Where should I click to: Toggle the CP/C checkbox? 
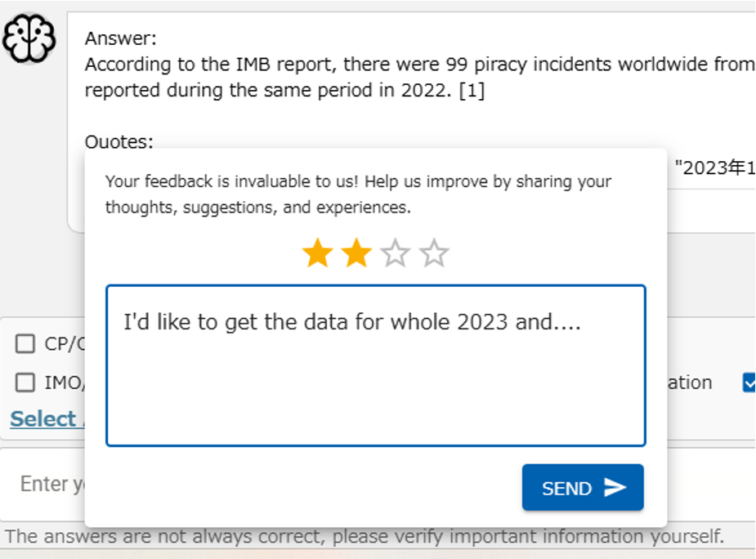(25, 344)
